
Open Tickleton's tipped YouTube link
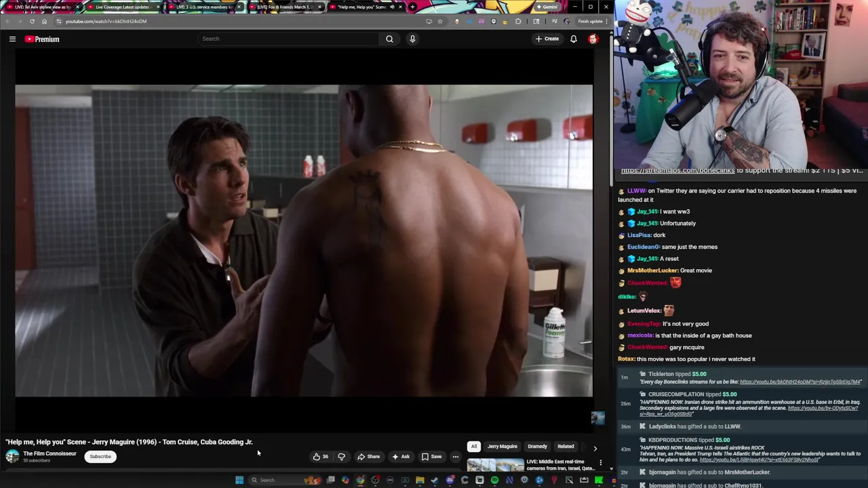[x=800, y=382]
